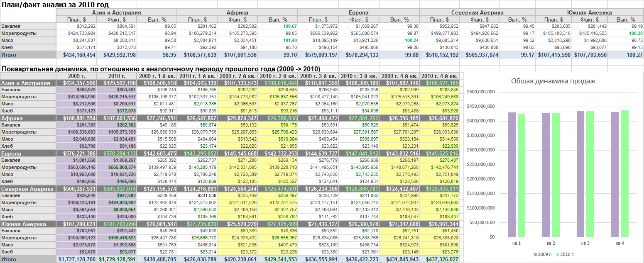This screenshot has height=263, width=644.
Task: Click the title 'План/факт анализ за 2010 год'
Action: (x=56, y=5)
